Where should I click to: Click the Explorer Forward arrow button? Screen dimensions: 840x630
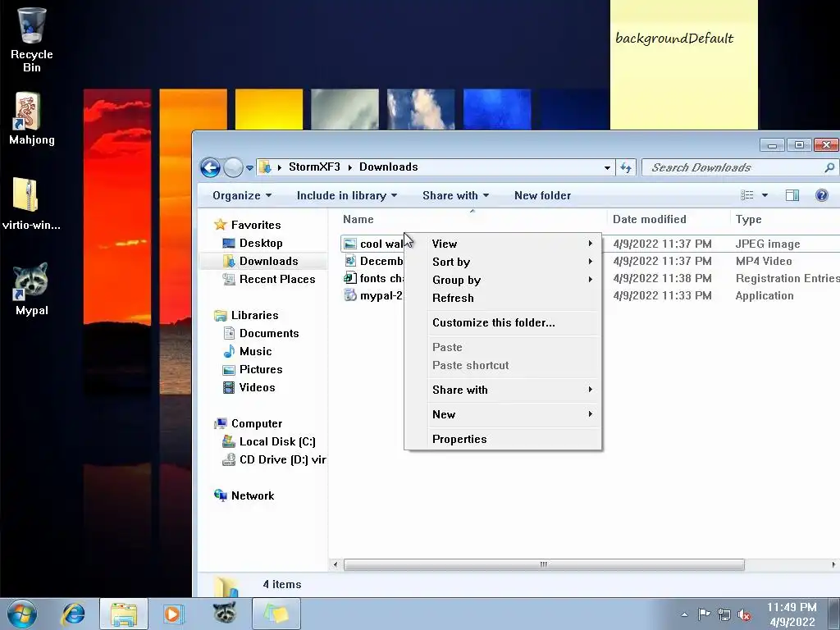(233, 167)
